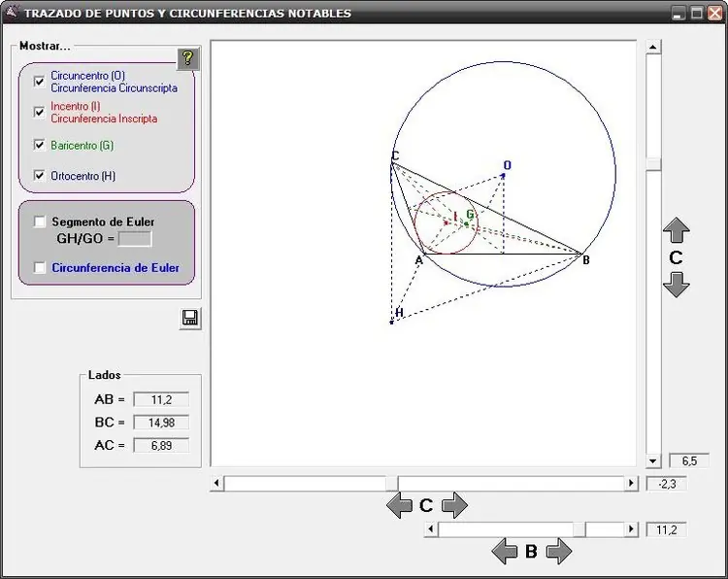Click the B scrollbar right arrow
728x579 pixels.
click(x=631, y=529)
